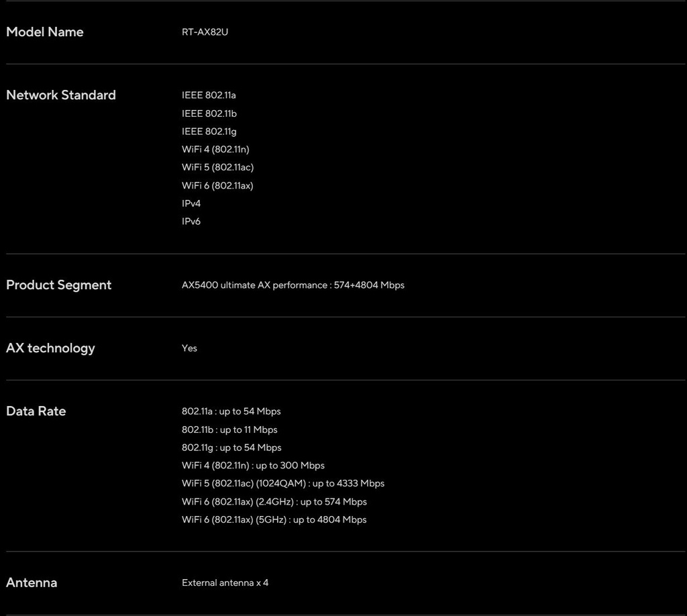687x616 pixels.
Task: Select the 802.11b up to 11 Mbps line
Action: tap(229, 430)
